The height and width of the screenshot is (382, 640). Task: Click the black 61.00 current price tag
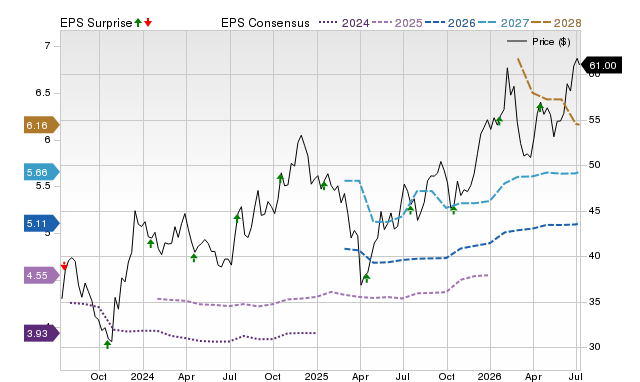602,65
